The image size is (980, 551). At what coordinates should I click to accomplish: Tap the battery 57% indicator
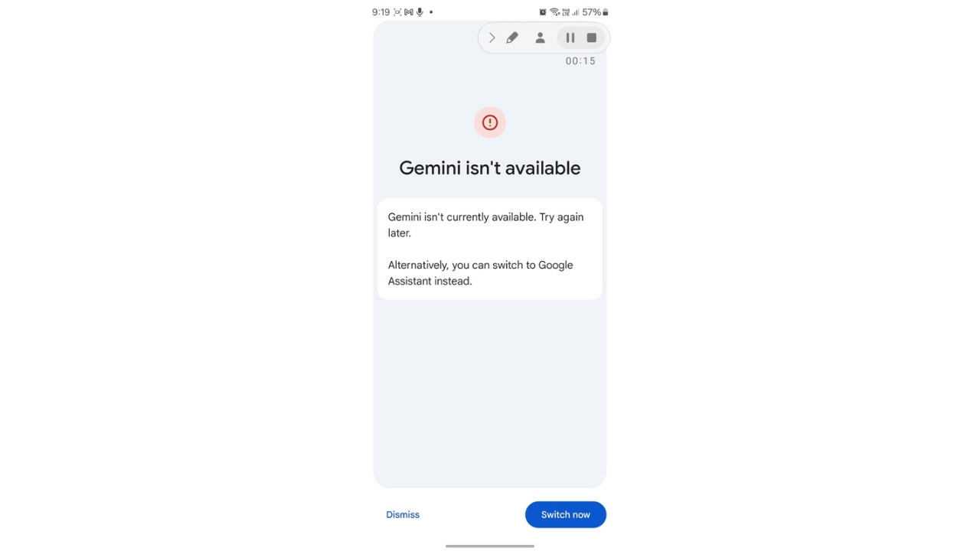click(595, 12)
